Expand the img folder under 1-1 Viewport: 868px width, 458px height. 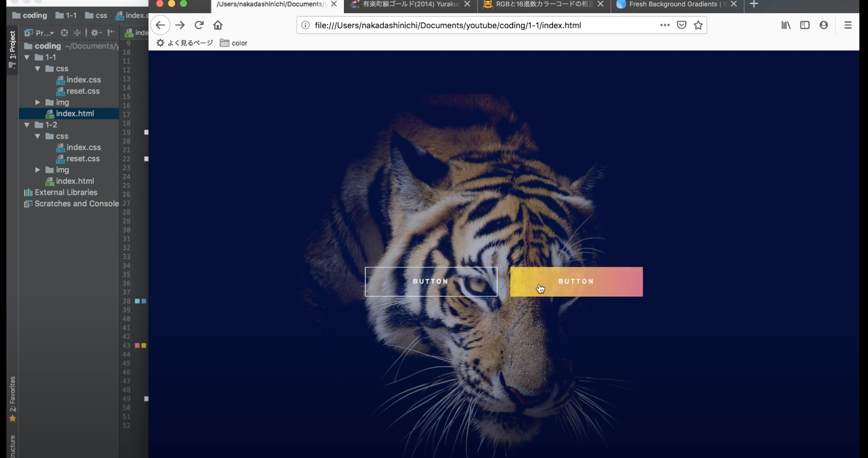coord(38,103)
